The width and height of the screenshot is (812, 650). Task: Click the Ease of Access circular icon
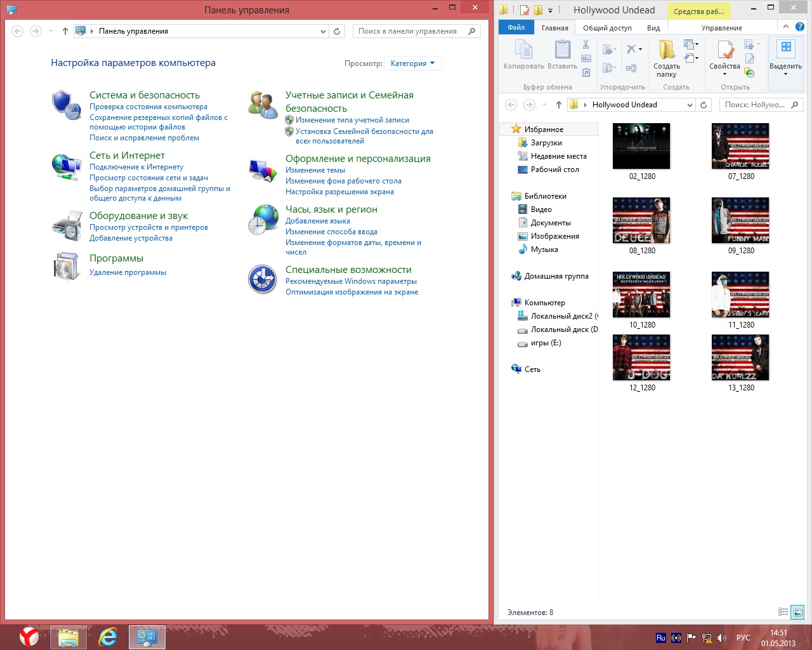coord(263,279)
